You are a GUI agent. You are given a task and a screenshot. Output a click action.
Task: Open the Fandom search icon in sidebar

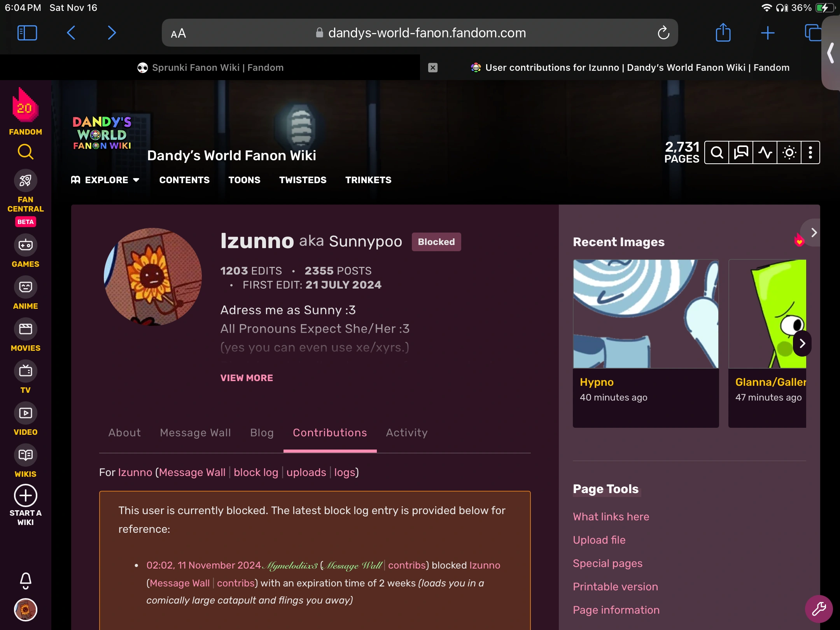pyautogui.click(x=25, y=152)
